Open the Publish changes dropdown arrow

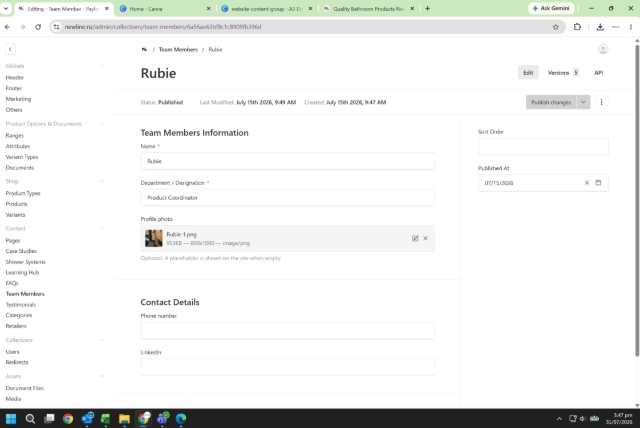click(583, 102)
